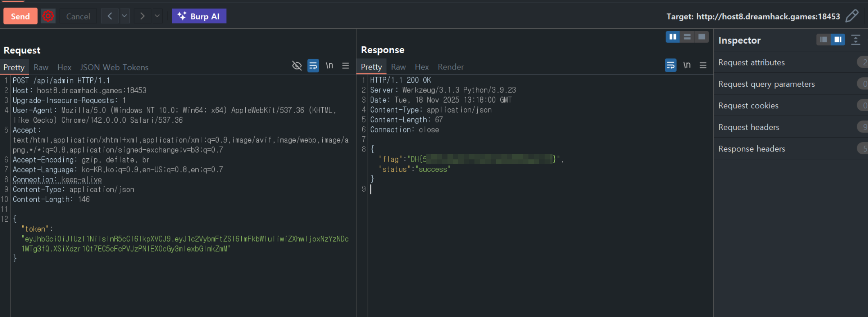Toggle hidden characters eye icon in Request

pyautogui.click(x=297, y=65)
